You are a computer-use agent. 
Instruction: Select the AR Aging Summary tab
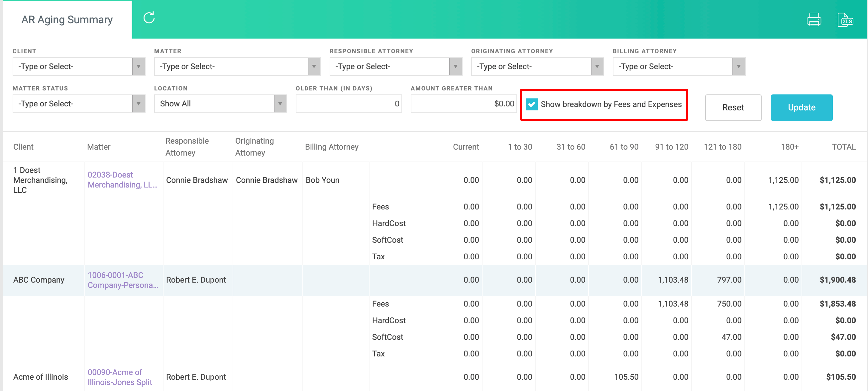coord(67,20)
